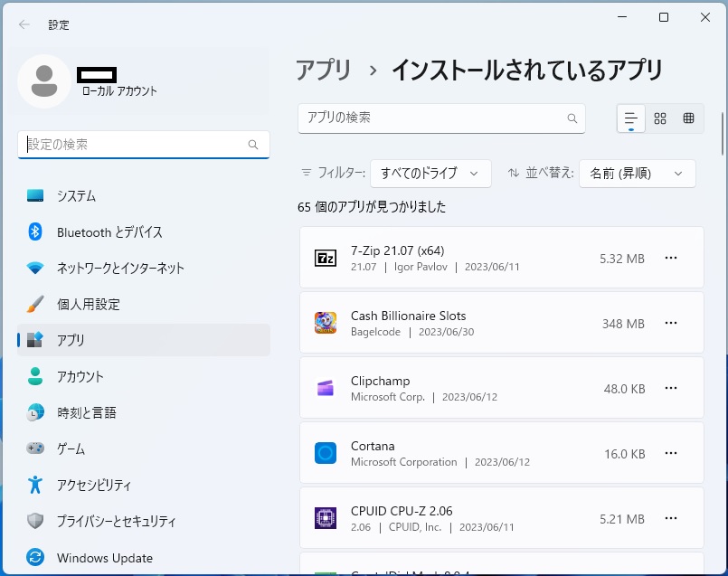Open プライバシーとセキュリティ settings
The height and width of the screenshot is (576, 728).
coord(144,521)
